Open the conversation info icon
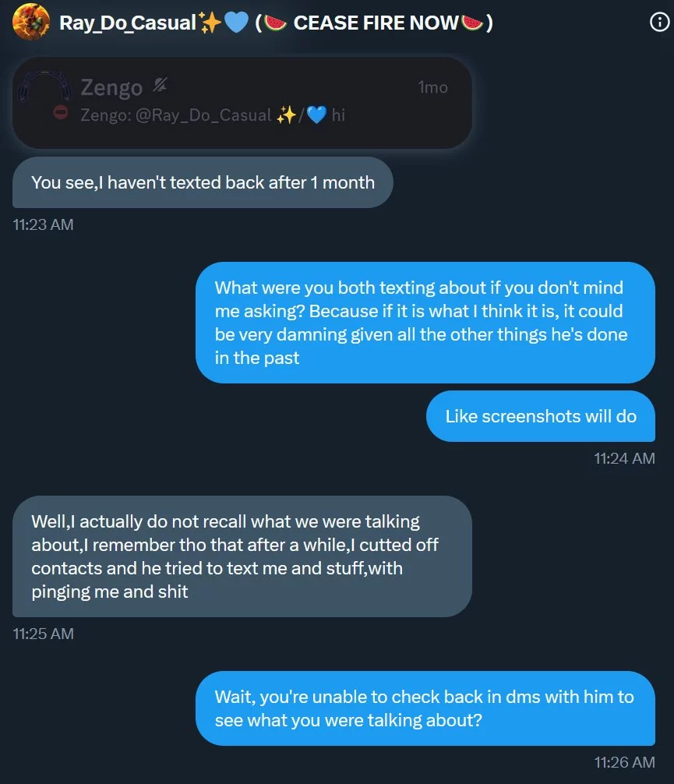 (x=659, y=22)
